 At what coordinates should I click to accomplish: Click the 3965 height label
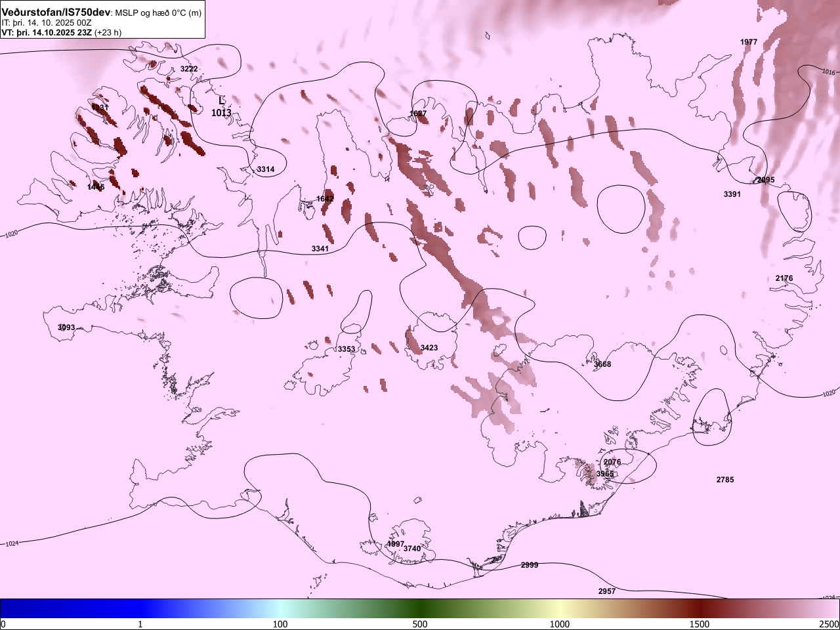point(605,474)
